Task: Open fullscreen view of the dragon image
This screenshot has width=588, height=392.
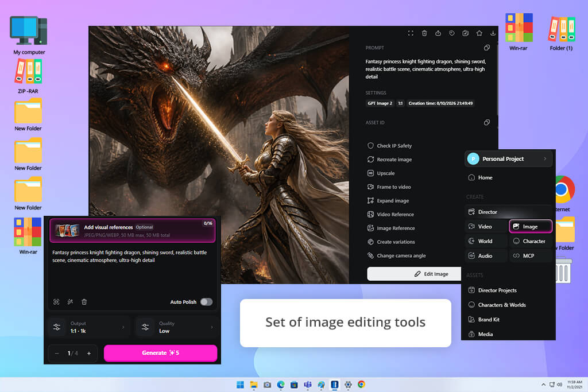Action: pyautogui.click(x=411, y=33)
